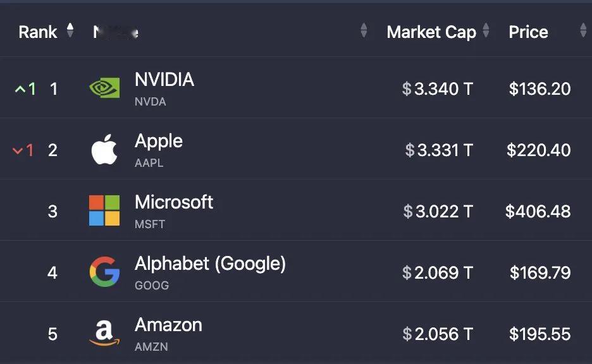This screenshot has width=592, height=364.
Task: Click the Apple logo icon
Action: point(104,149)
